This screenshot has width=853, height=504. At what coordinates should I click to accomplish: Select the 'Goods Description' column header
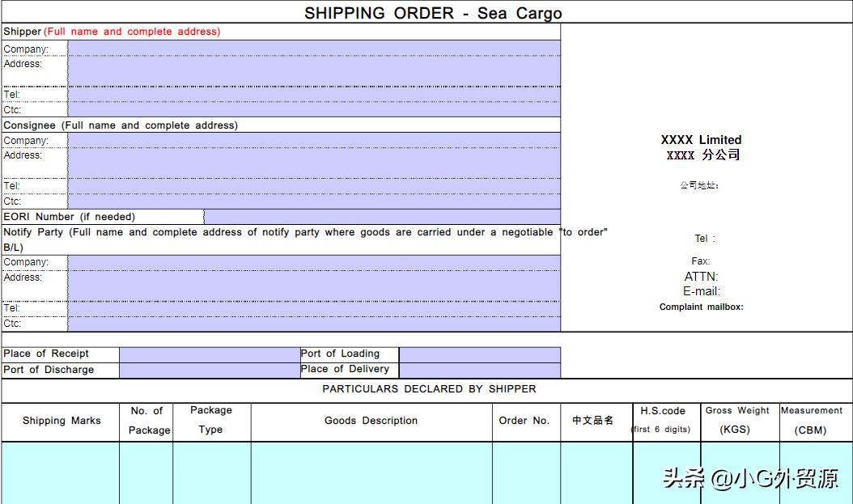371,421
